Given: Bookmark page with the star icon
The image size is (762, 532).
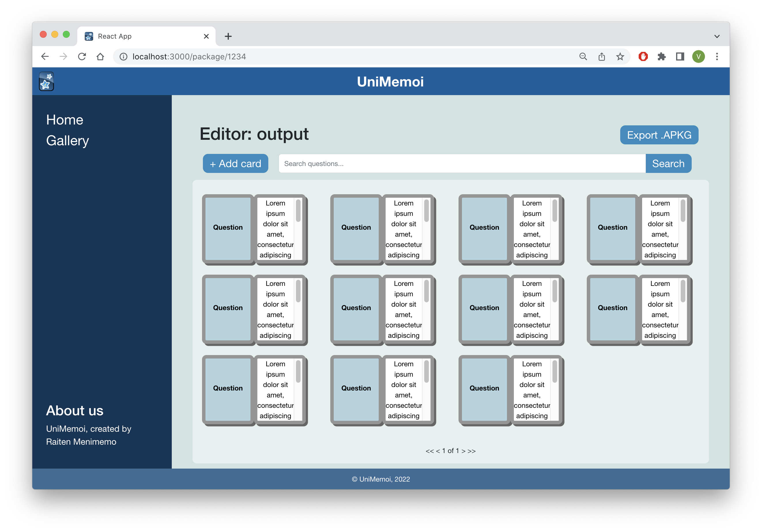Looking at the screenshot, I should (620, 57).
